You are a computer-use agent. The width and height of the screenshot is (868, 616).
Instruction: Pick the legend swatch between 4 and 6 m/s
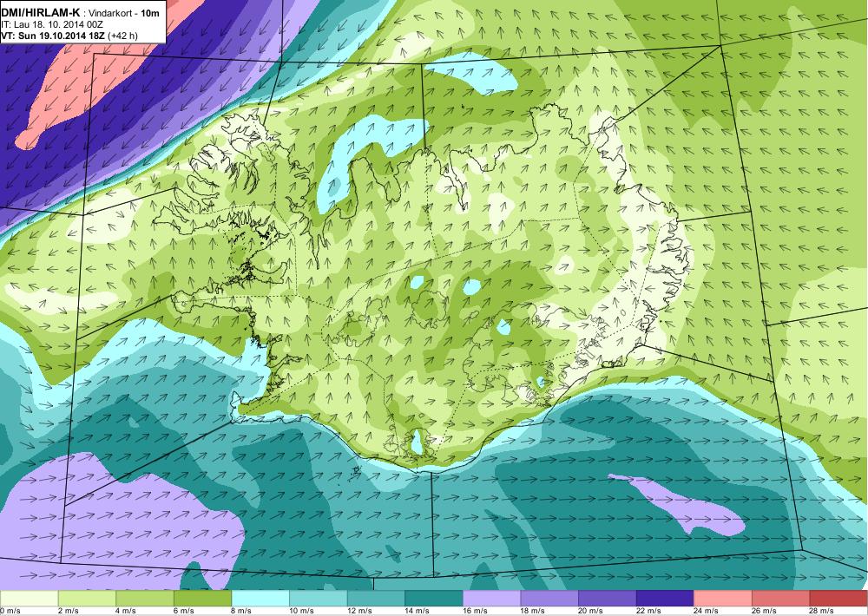point(144,599)
